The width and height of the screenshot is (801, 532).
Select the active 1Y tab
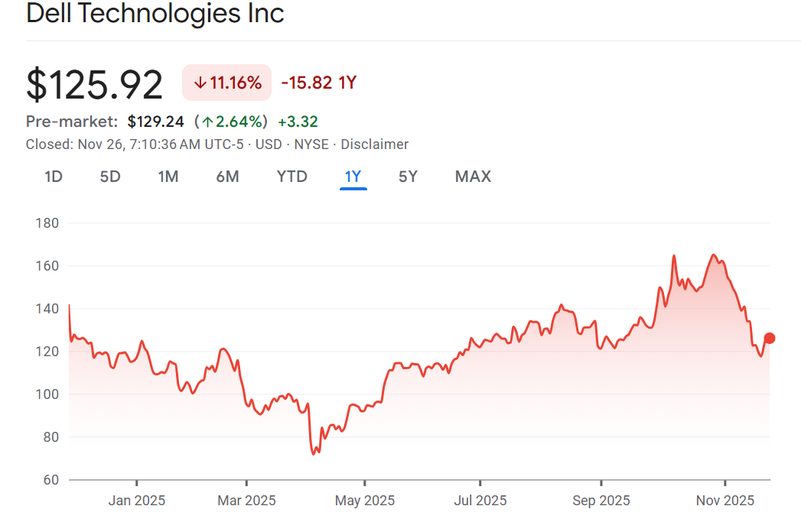(x=353, y=177)
